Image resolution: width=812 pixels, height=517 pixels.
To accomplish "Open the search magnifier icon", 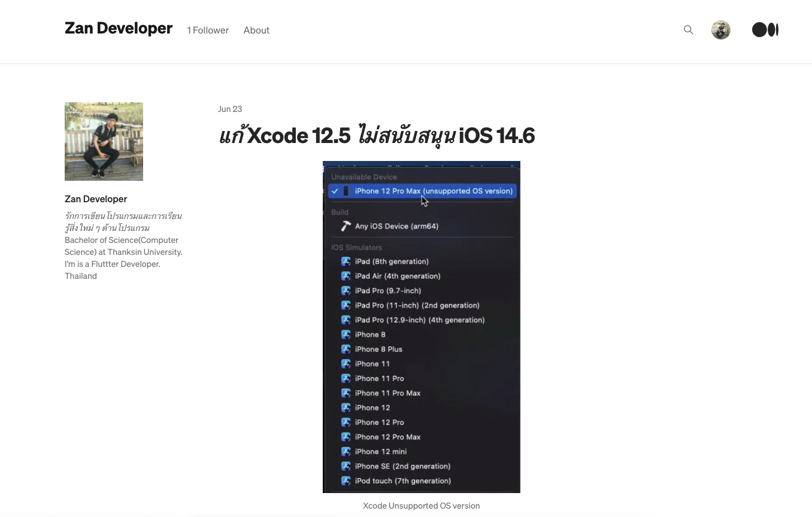I will tap(688, 30).
